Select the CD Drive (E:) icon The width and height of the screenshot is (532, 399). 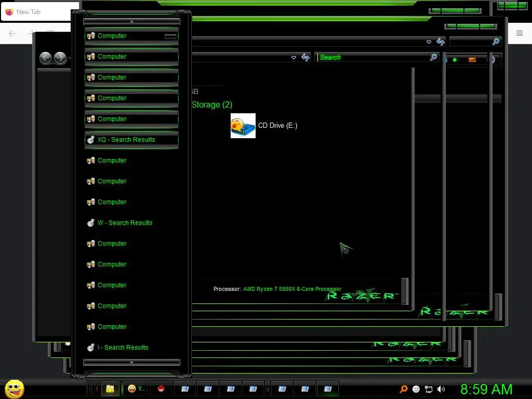coord(243,126)
